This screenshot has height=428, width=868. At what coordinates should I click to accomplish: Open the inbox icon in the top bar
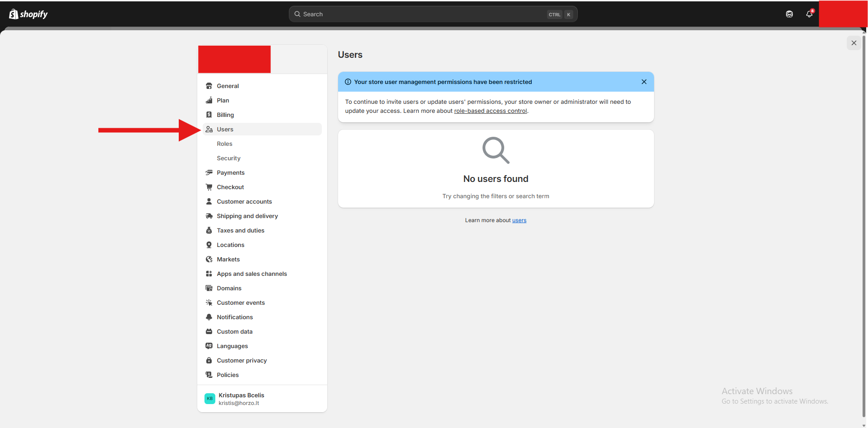tap(789, 14)
